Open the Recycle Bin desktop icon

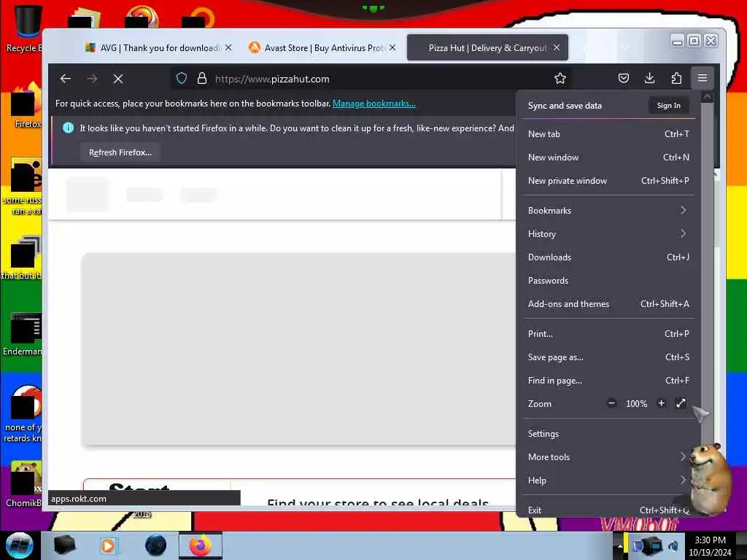(24, 28)
